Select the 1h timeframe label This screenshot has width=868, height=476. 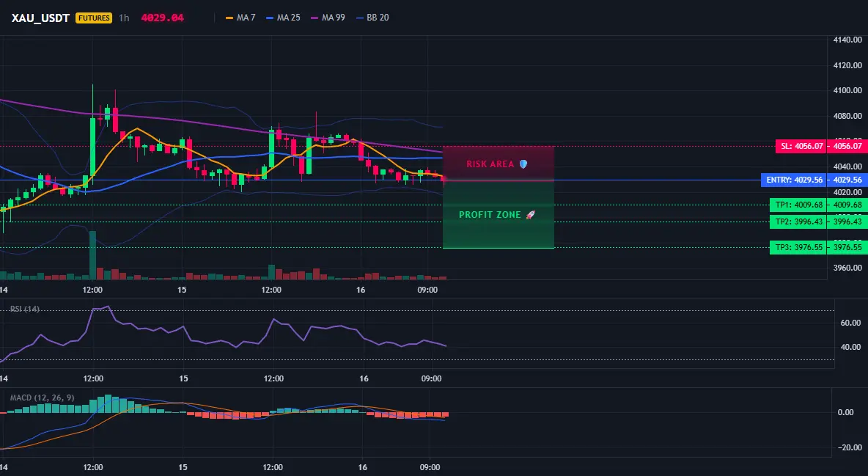[124, 18]
